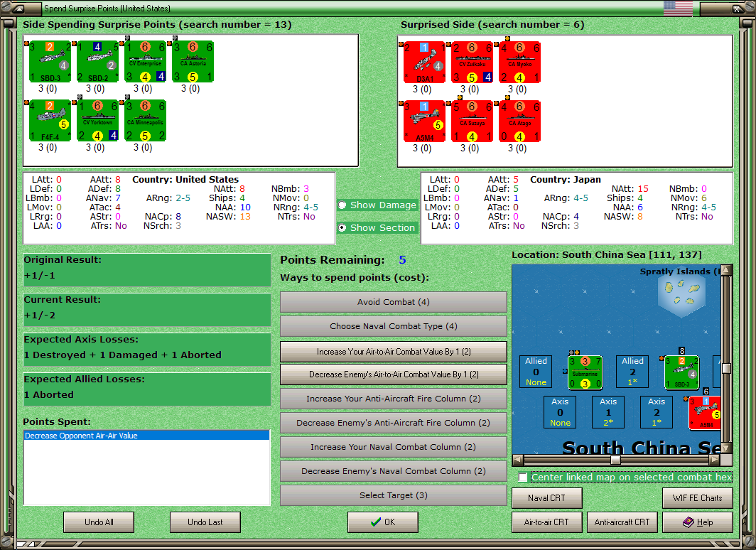This screenshot has height=550, width=756.
Task: Click the map scroll down arrow
Action: (x=727, y=448)
